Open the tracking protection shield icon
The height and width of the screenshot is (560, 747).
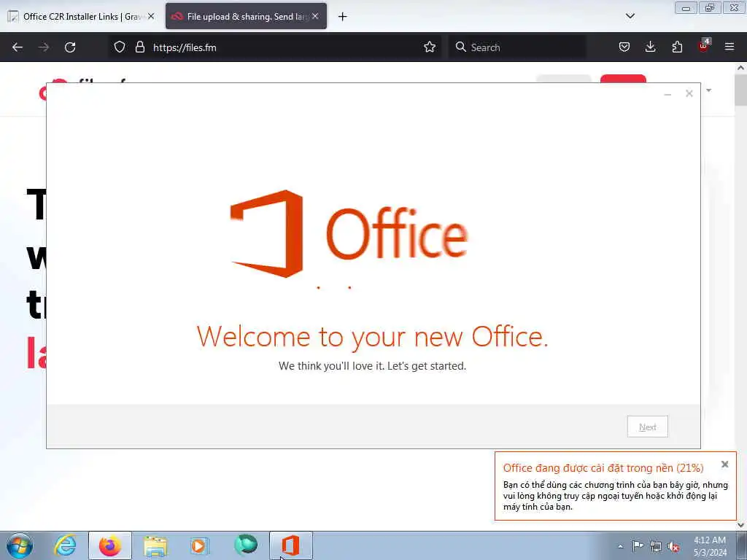120,47
